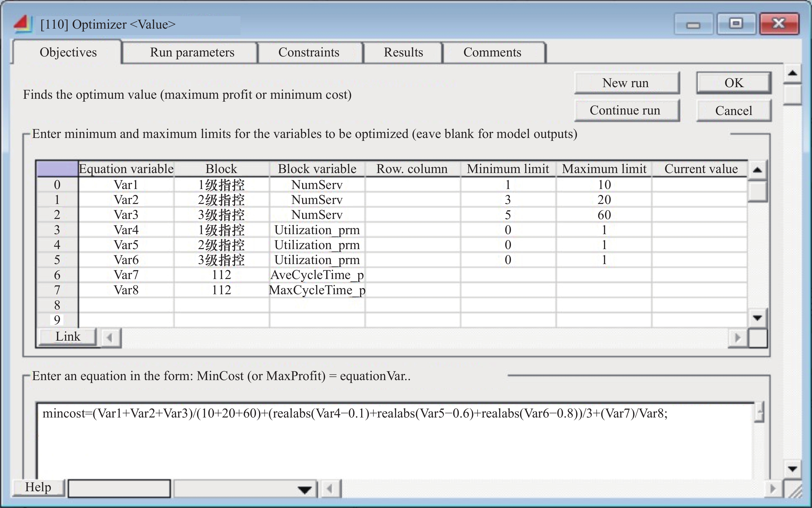Switch to the Run parameters tab
Screen dimensions: 812x508
click(192, 52)
